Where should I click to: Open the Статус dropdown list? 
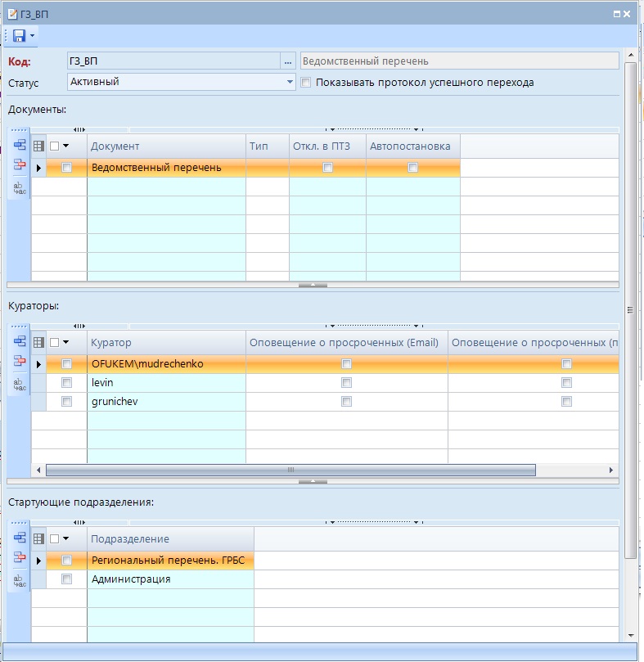pyautogui.click(x=290, y=82)
